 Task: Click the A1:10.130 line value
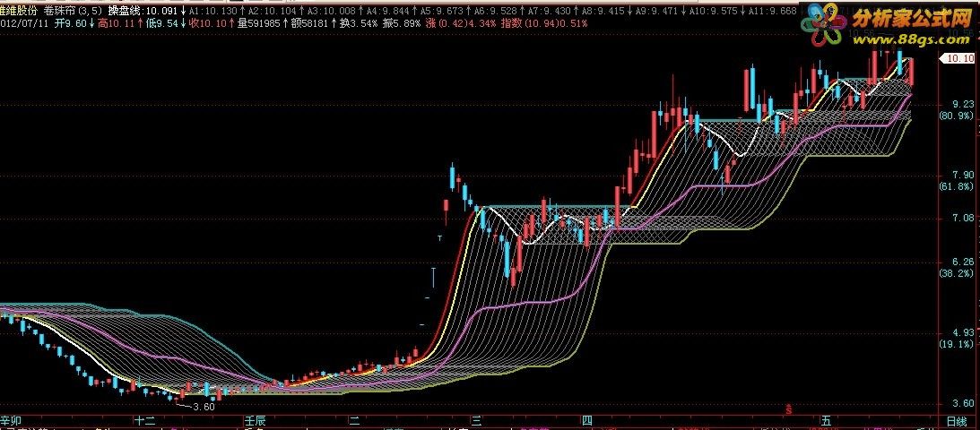pos(212,12)
